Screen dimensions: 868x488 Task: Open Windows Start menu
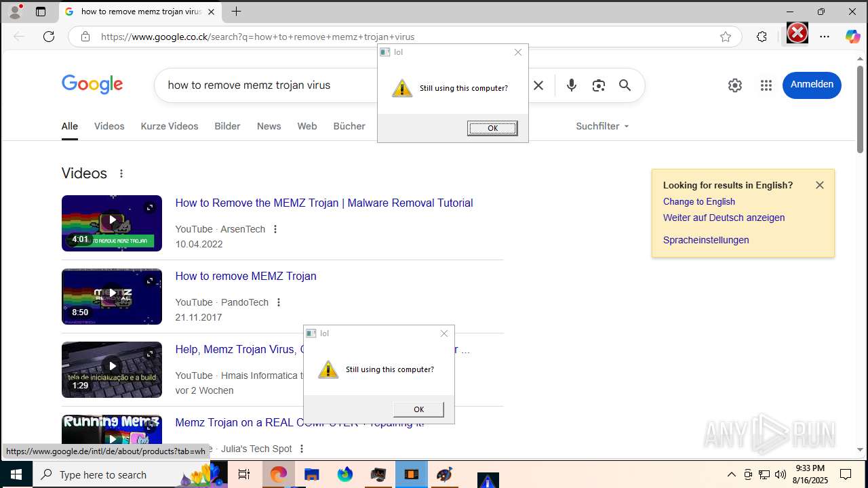tap(16, 474)
